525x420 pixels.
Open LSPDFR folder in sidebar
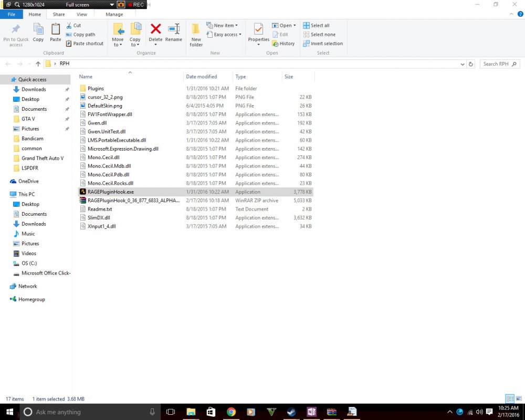coord(30,168)
